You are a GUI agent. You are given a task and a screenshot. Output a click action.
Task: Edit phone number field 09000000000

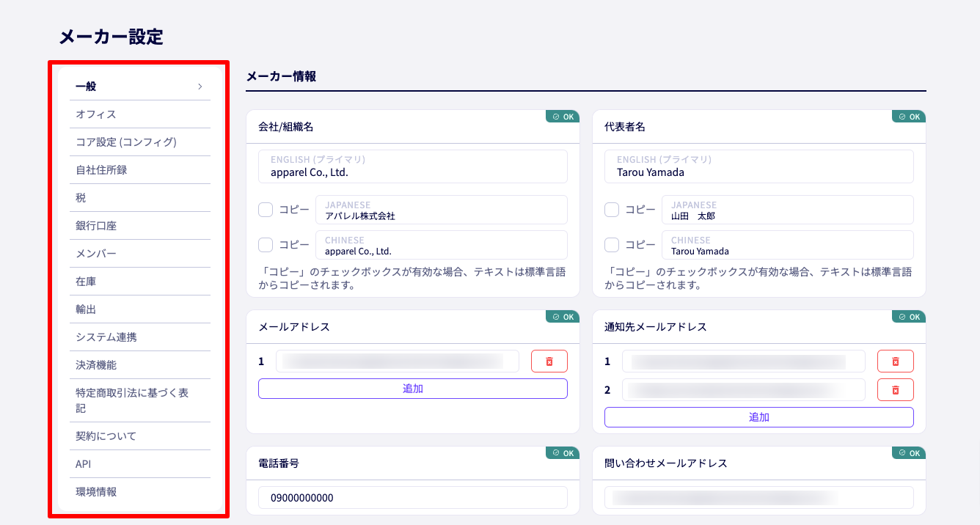pos(413,498)
